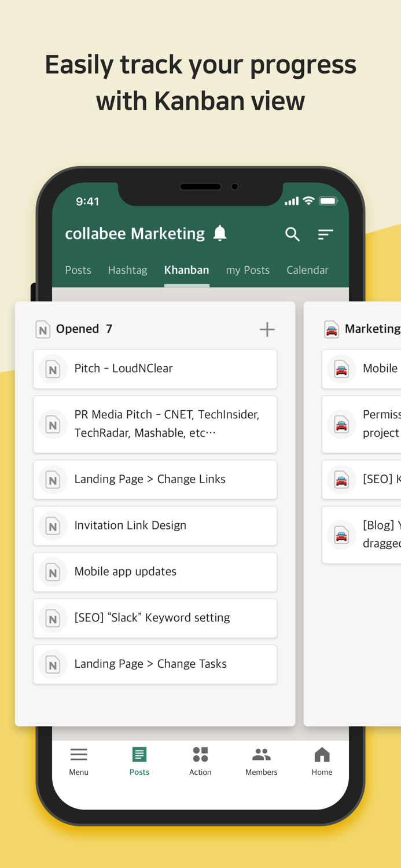This screenshot has width=401, height=868.
Task: Select the my Posts tab
Action: 248,270
